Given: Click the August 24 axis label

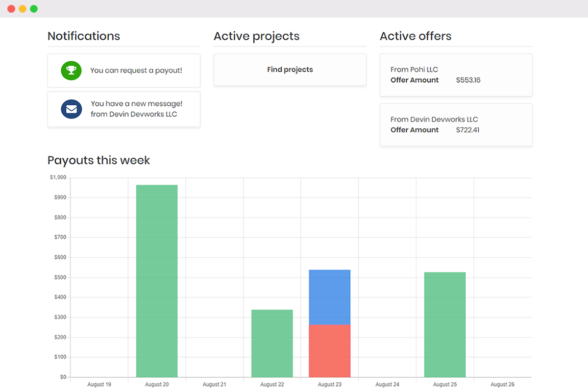Looking at the screenshot, I should 387,385.
